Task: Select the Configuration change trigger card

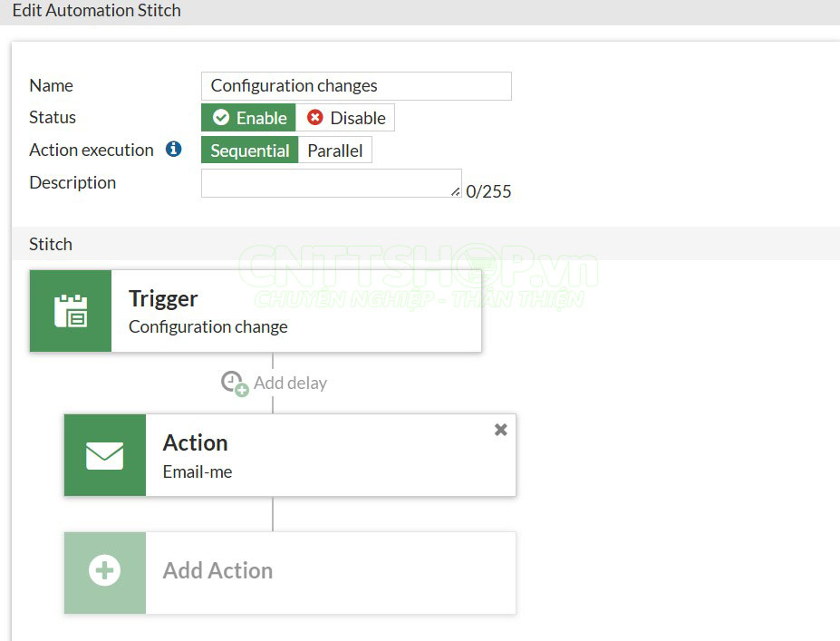Action: [x=272, y=310]
